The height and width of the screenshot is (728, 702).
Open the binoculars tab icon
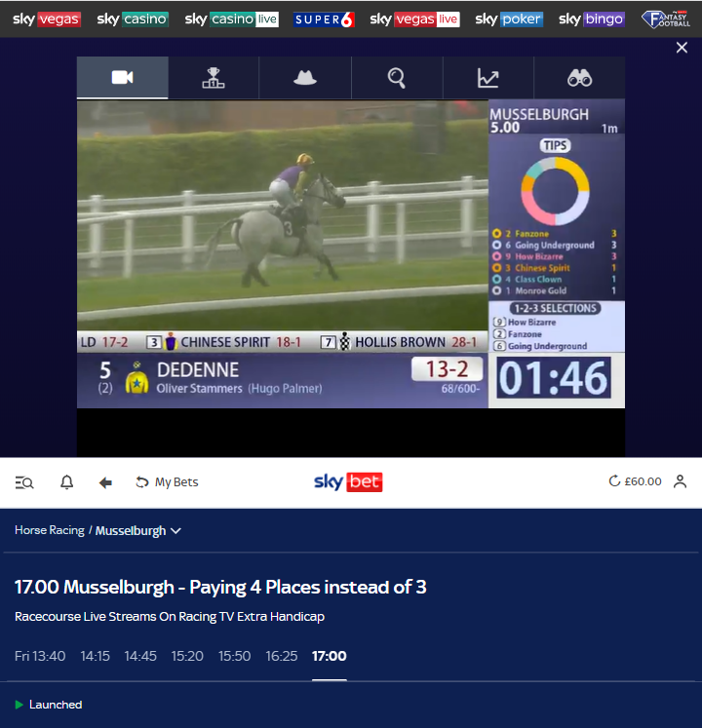tap(579, 78)
